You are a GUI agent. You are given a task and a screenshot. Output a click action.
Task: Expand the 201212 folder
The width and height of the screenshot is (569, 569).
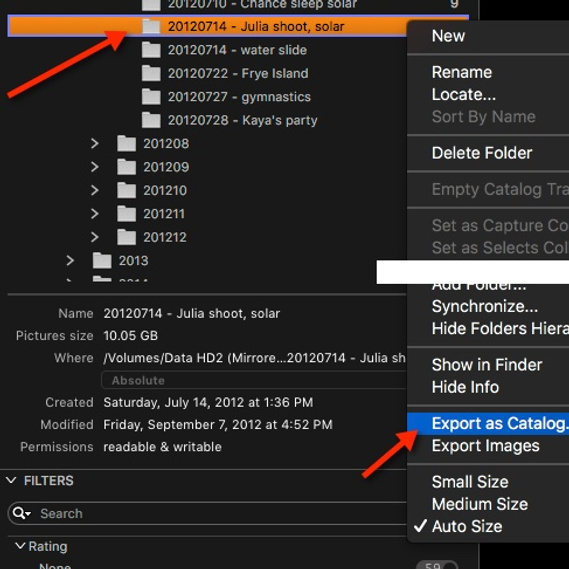94,237
